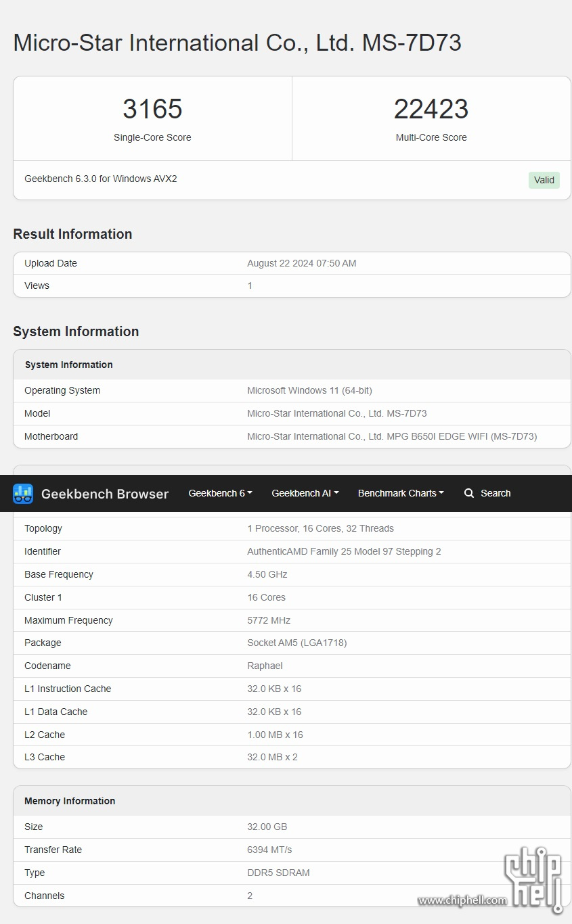Click the Geekbench Browser title link
Viewport: 572px width, 924px height.
point(105,494)
